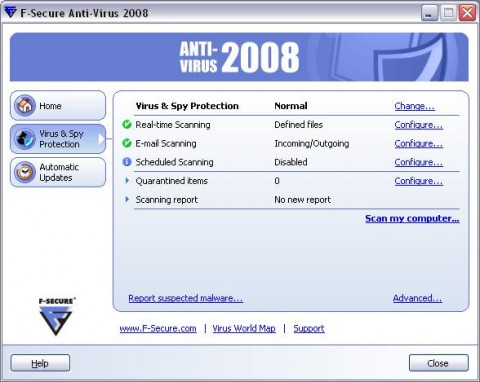Open Report suspected malware link
The image size is (480, 382).
[186, 298]
